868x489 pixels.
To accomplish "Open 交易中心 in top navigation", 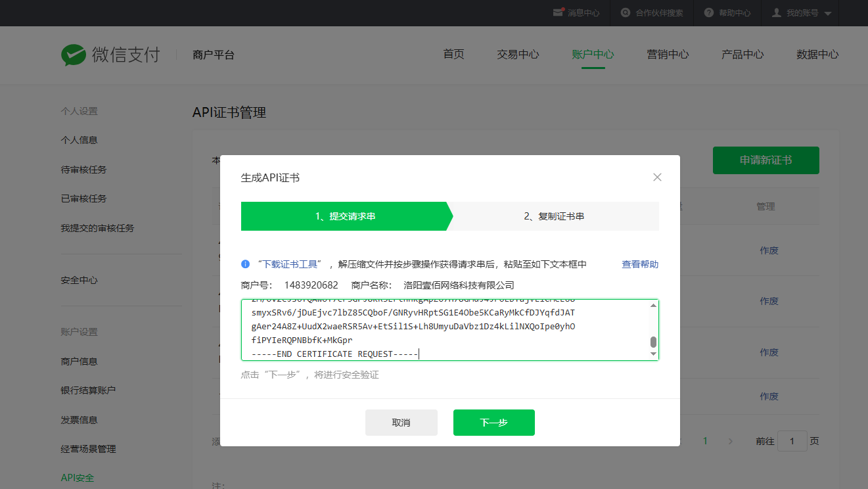I will (x=518, y=55).
